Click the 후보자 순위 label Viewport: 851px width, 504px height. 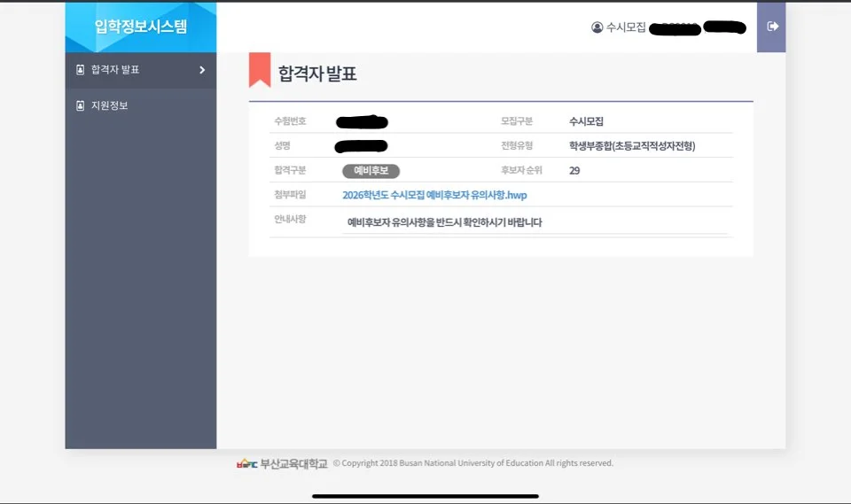tap(521, 170)
